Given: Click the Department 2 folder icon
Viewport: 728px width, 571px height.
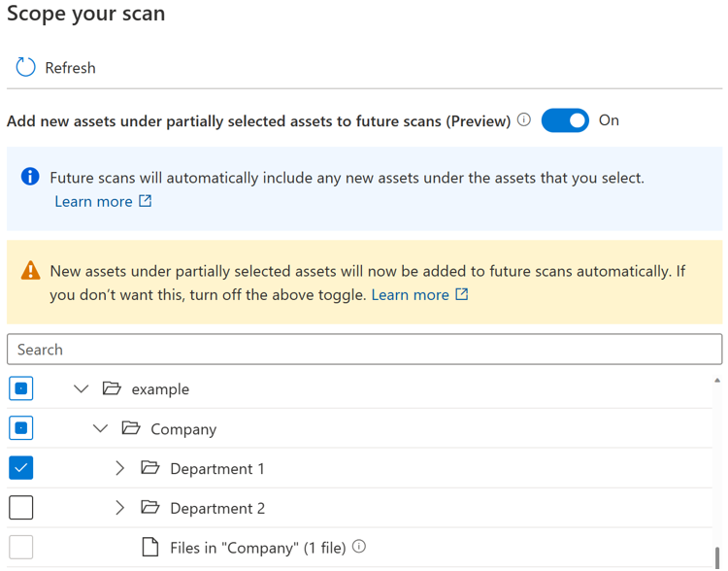Looking at the screenshot, I should pyautogui.click(x=149, y=508).
